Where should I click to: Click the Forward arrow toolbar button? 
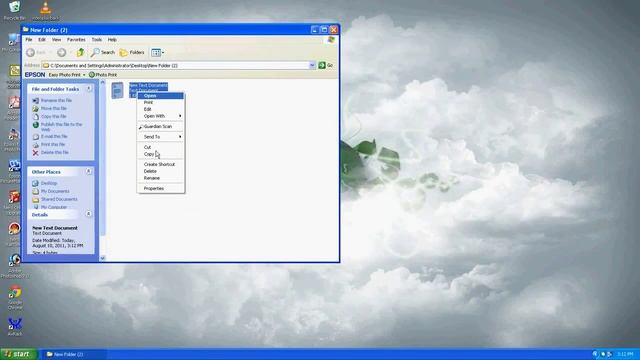click(62, 52)
